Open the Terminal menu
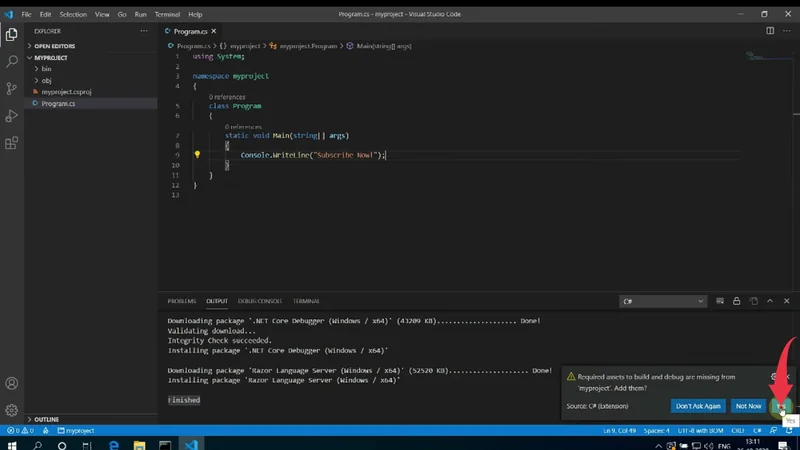Screen dimensions: 800x450 (167, 15)
